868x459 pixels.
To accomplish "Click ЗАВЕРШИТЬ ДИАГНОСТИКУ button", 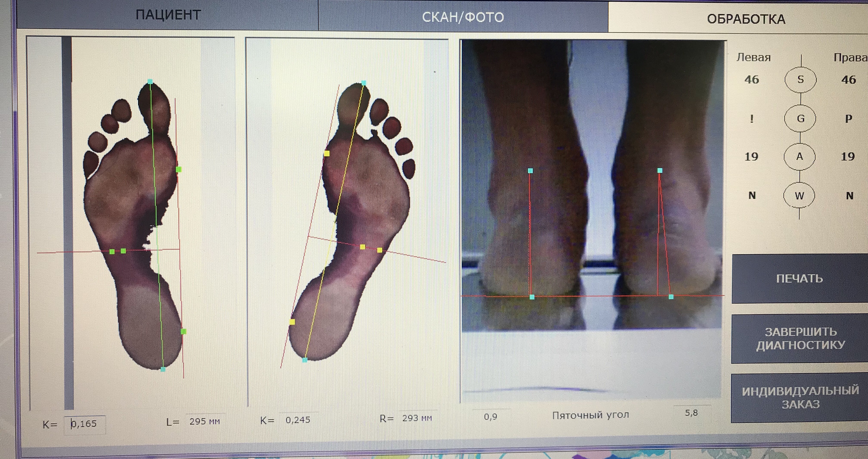I will point(800,339).
